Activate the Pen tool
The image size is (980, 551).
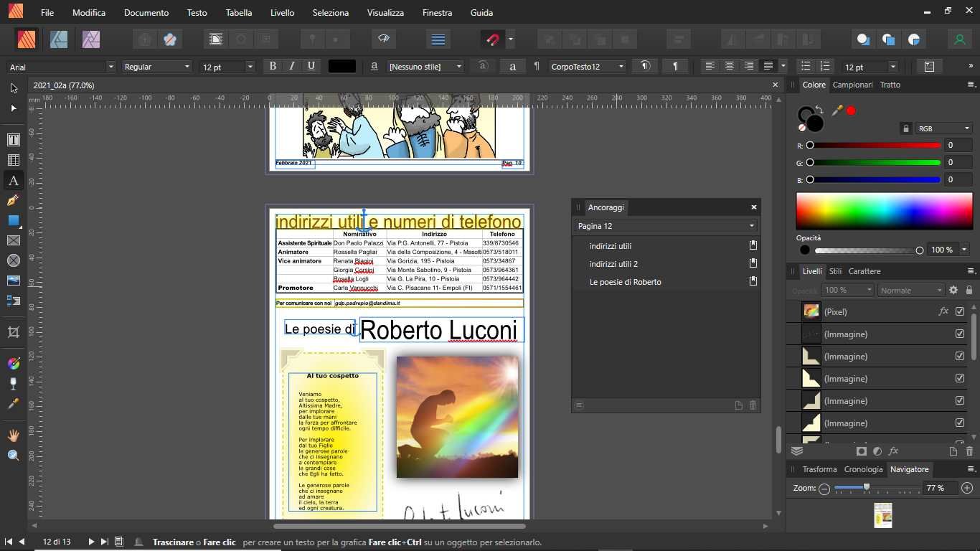click(x=13, y=200)
